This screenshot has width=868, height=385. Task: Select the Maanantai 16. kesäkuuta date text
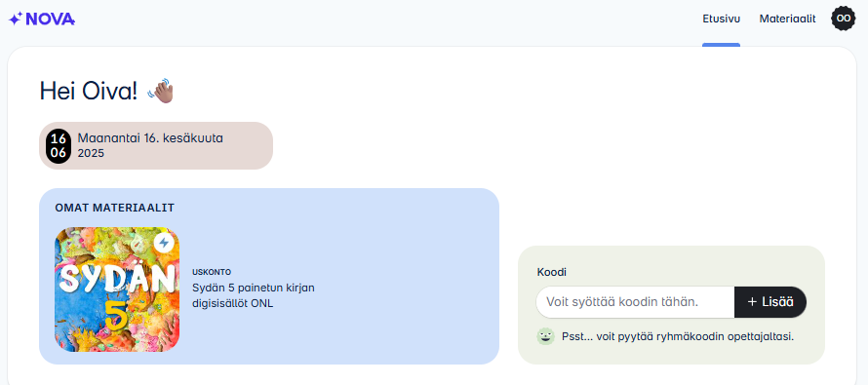[150, 138]
